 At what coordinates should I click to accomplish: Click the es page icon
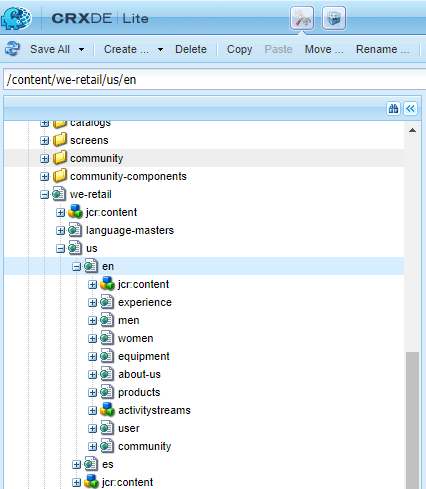click(91, 464)
